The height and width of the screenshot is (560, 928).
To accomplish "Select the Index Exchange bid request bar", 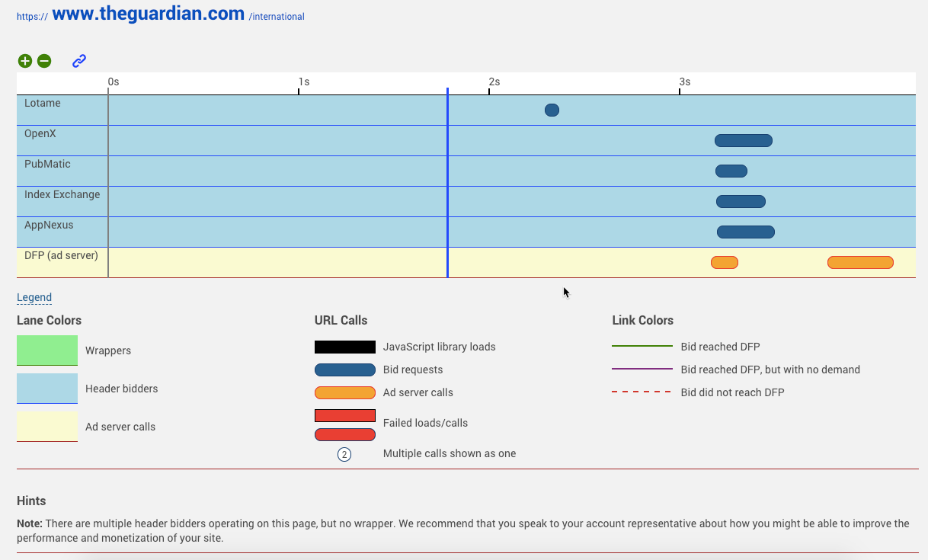I will [741, 201].
